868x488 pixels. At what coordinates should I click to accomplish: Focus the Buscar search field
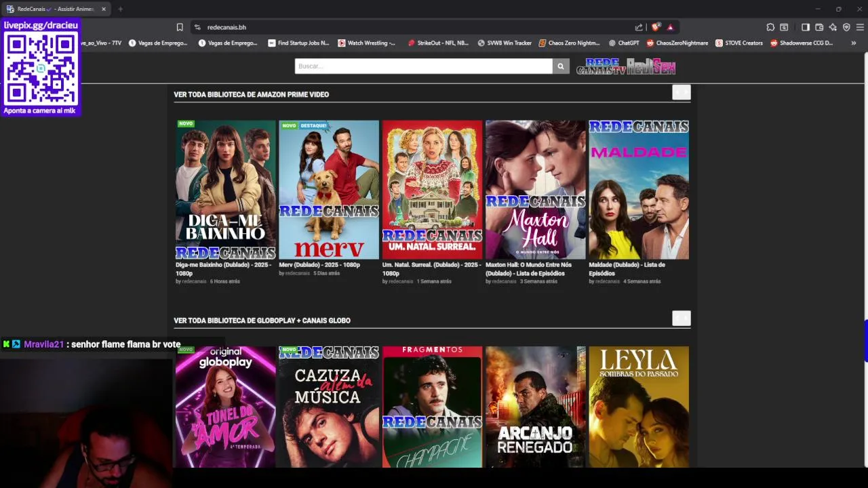[x=423, y=66]
